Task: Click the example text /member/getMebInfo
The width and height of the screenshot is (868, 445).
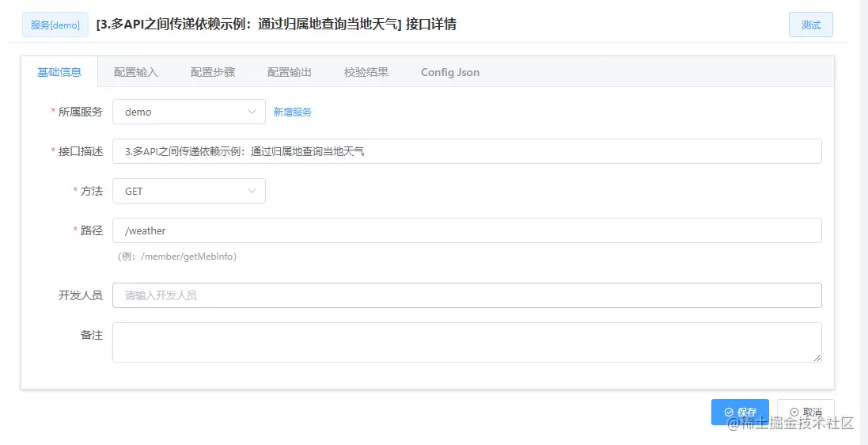Action: 189,257
